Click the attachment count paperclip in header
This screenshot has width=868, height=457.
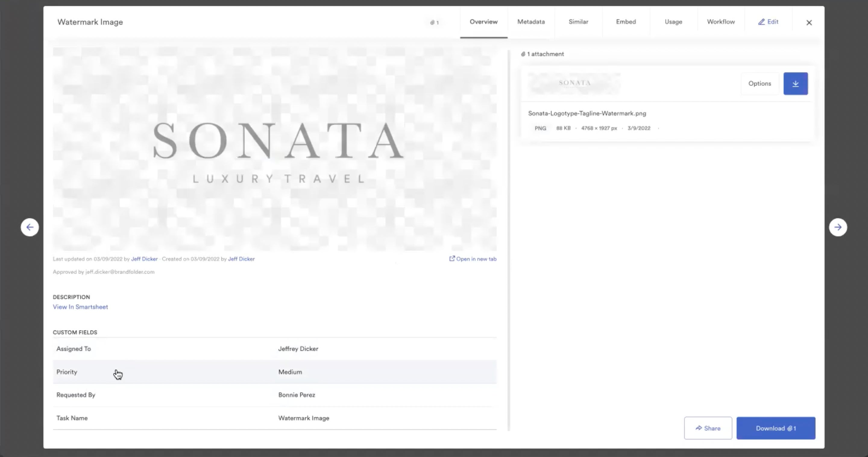(434, 23)
